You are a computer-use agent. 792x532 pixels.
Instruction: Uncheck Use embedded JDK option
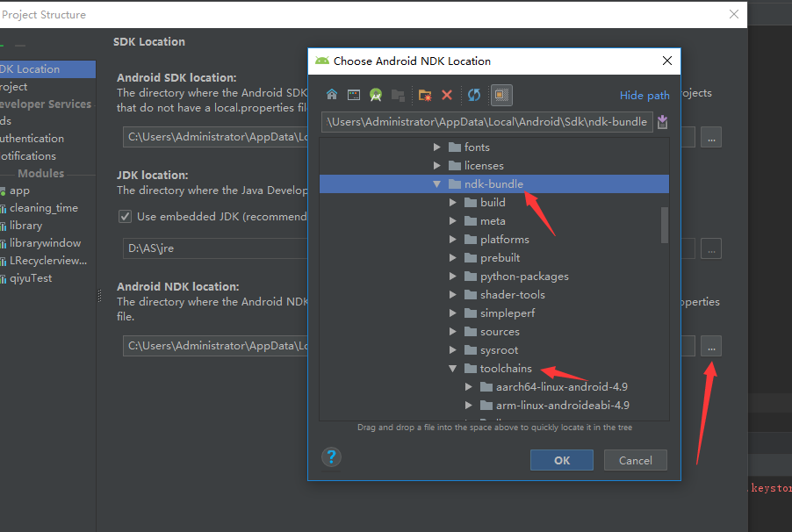click(x=126, y=216)
